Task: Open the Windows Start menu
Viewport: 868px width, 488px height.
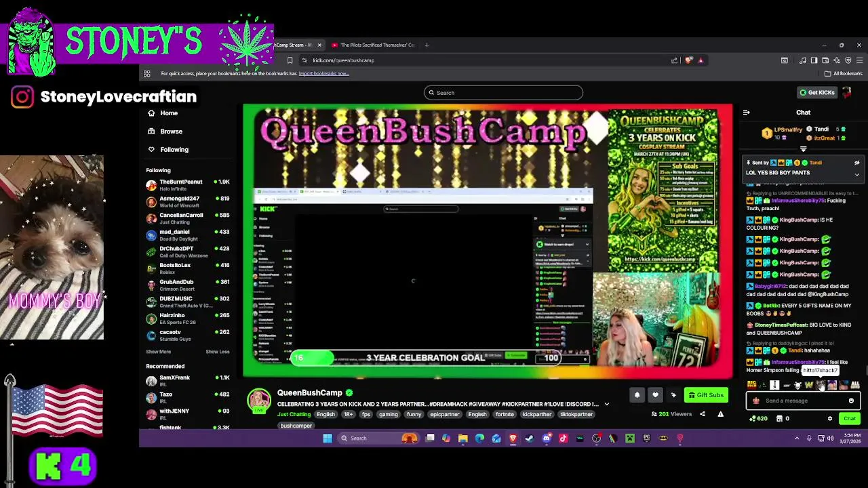Action: tap(328, 438)
